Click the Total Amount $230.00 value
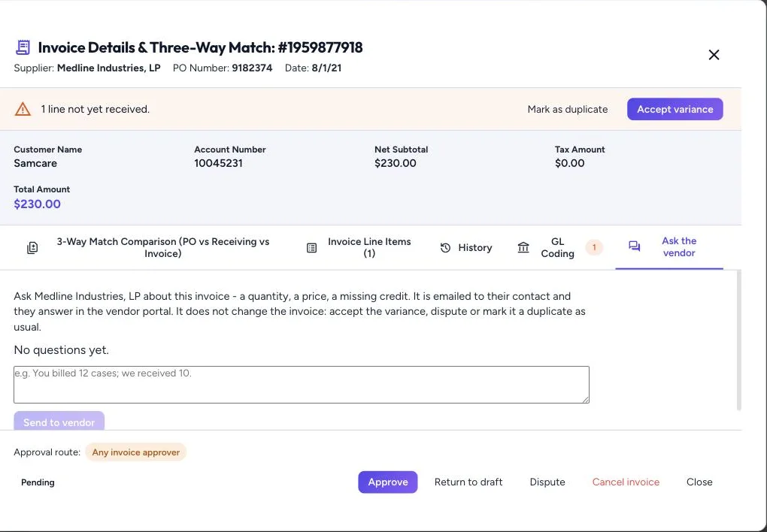This screenshot has width=767, height=532. click(x=37, y=204)
